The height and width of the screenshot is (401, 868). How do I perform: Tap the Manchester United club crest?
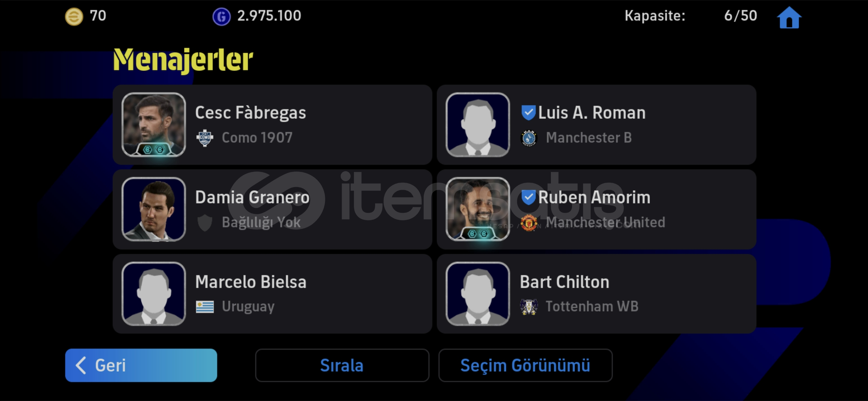coord(529,222)
